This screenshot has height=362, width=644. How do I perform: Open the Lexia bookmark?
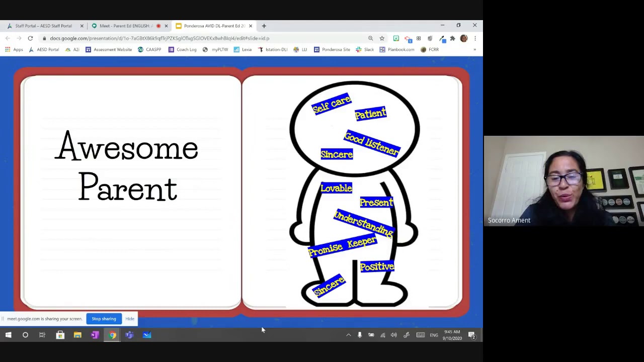[243, 49]
